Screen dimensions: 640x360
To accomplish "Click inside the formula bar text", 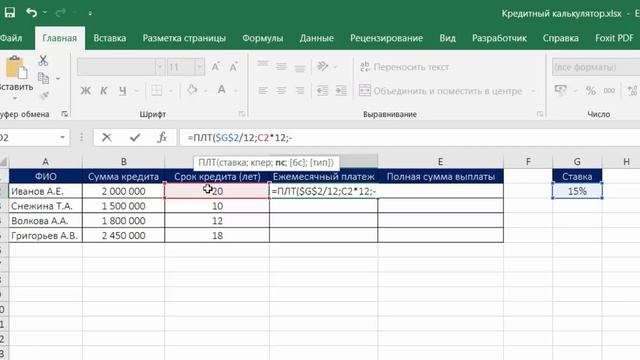I will (409, 138).
